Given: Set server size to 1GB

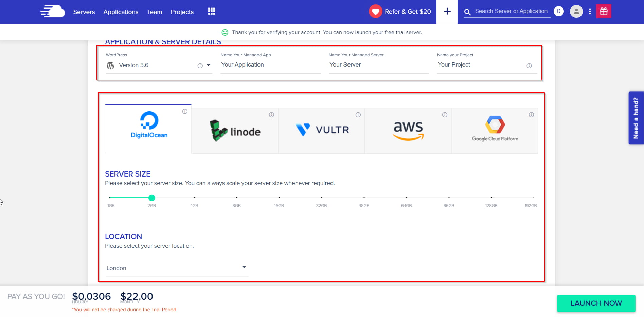Looking at the screenshot, I should click(111, 205).
